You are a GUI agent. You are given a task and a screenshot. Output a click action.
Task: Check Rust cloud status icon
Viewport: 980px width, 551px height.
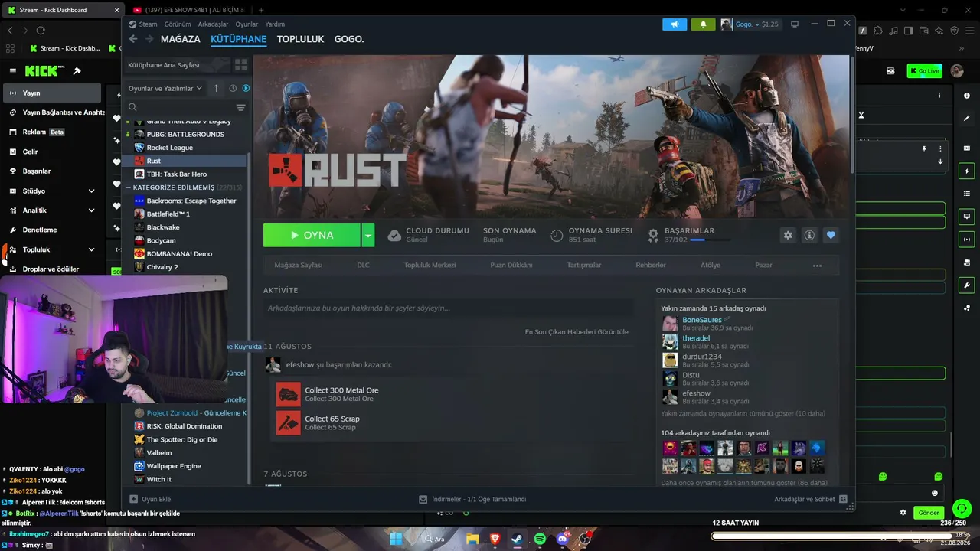pos(394,235)
